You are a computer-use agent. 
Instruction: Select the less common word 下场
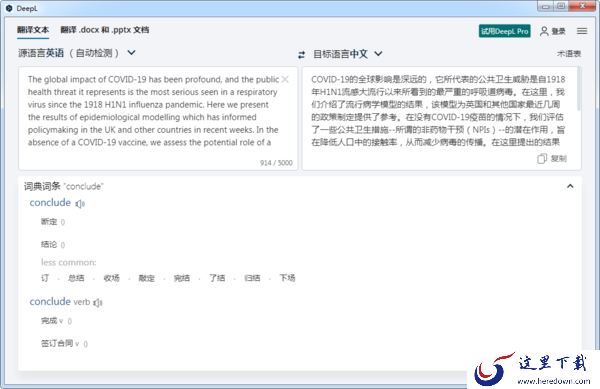coord(287,278)
